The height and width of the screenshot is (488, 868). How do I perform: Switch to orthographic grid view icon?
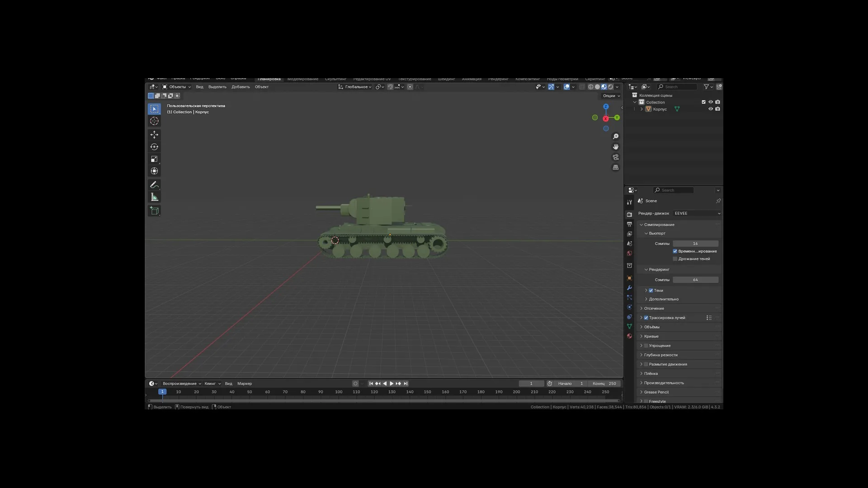pos(615,168)
